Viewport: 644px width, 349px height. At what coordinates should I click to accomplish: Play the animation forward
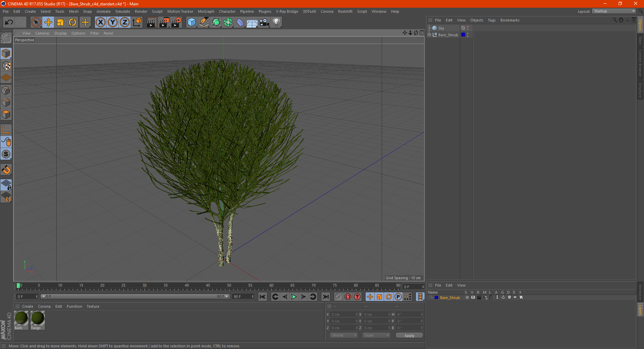[294, 297]
